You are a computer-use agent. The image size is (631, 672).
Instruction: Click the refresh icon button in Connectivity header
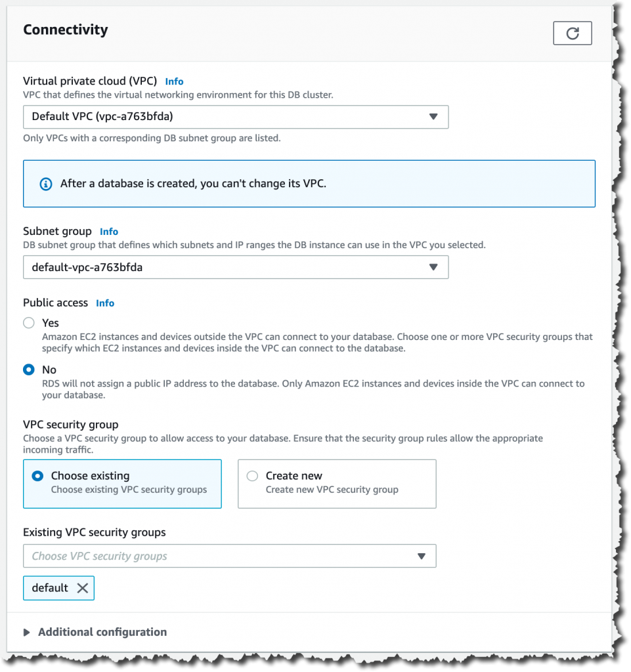tap(573, 33)
